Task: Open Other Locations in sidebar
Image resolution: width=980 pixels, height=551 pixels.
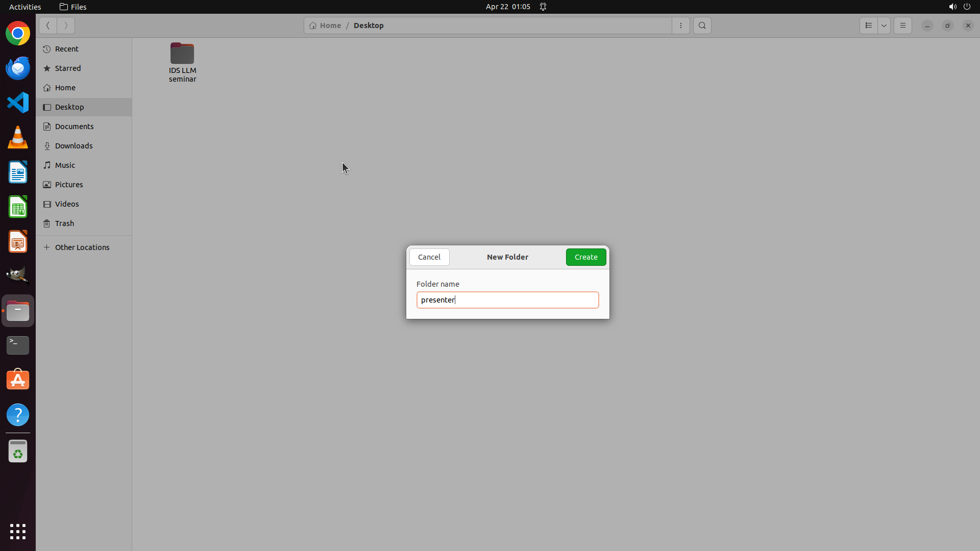Action: click(82, 247)
